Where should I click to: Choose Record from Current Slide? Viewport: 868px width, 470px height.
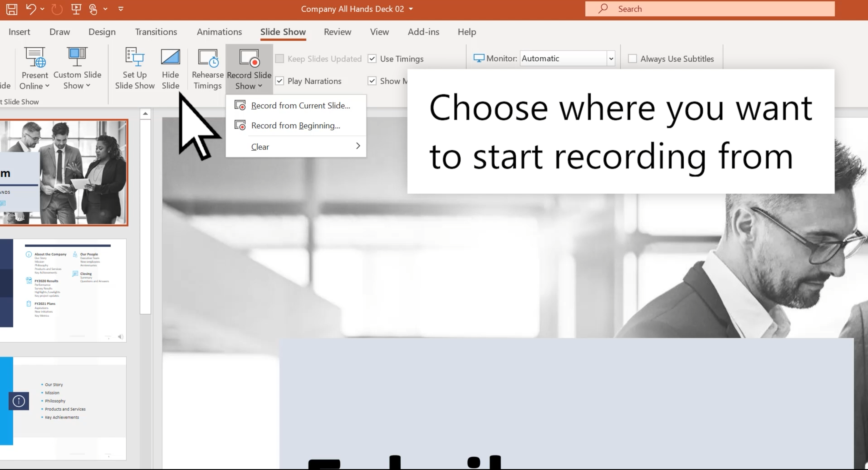[x=296, y=105]
